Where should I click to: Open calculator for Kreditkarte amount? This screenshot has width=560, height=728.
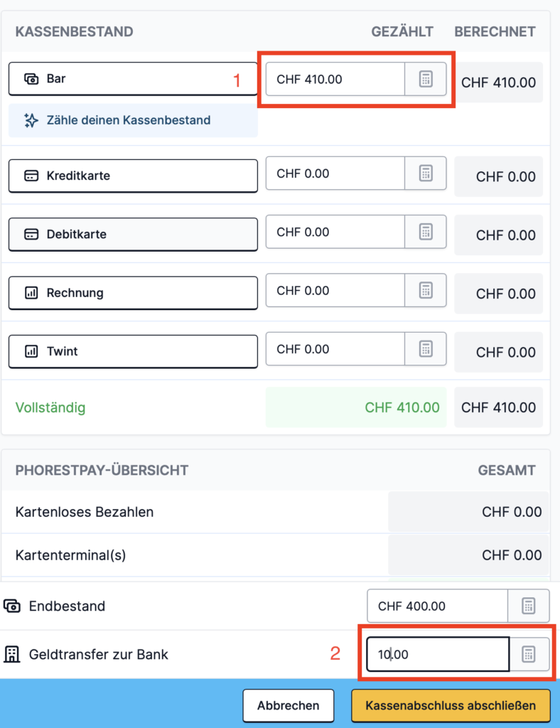[x=426, y=173]
